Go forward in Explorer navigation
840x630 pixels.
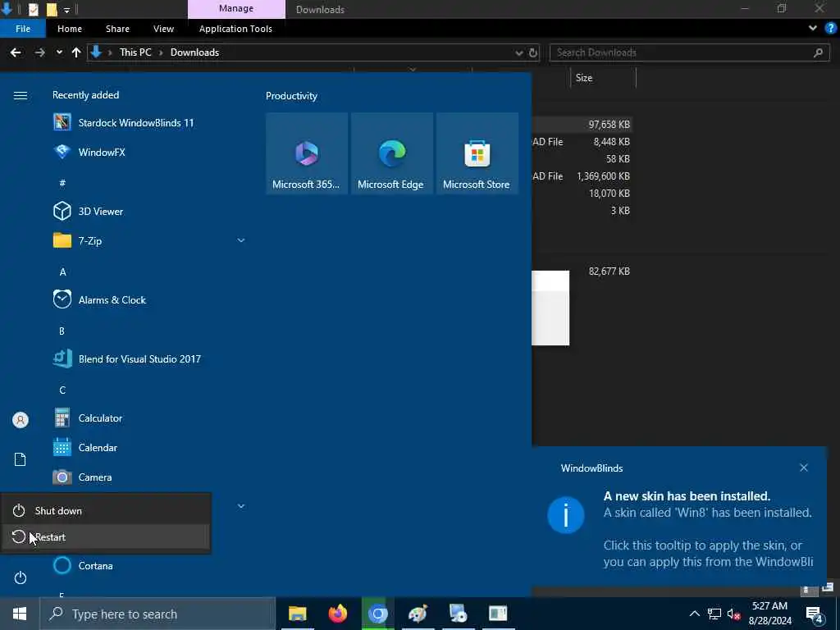coord(39,52)
